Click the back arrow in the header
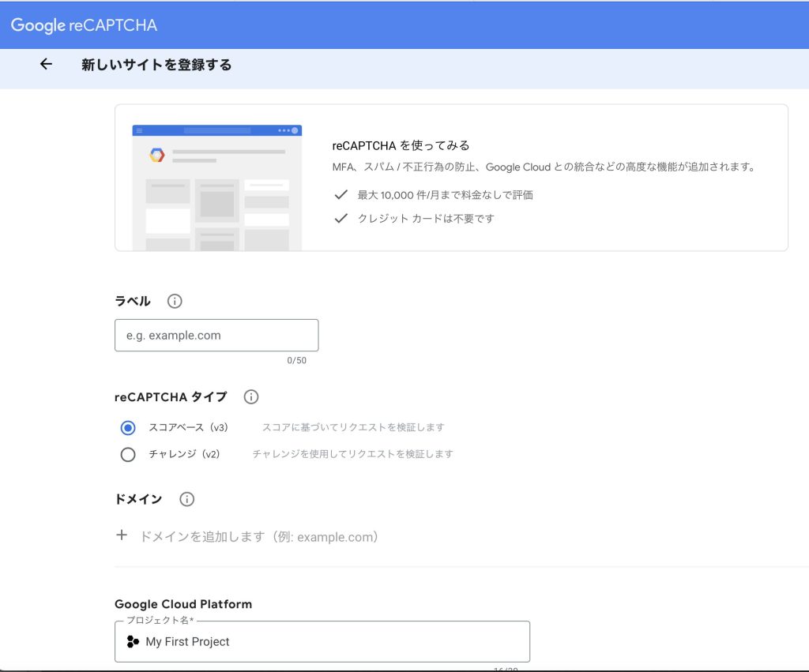The height and width of the screenshot is (672, 809). (46, 65)
